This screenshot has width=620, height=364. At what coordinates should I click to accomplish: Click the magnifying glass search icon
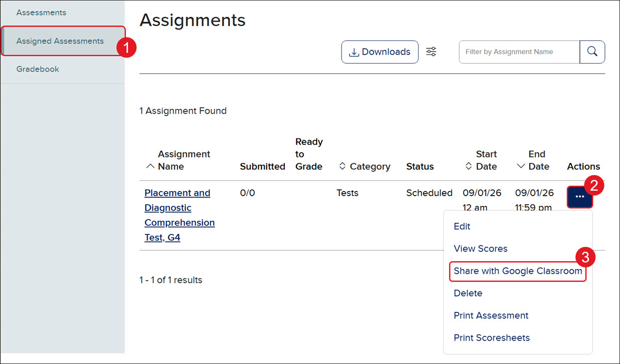592,52
